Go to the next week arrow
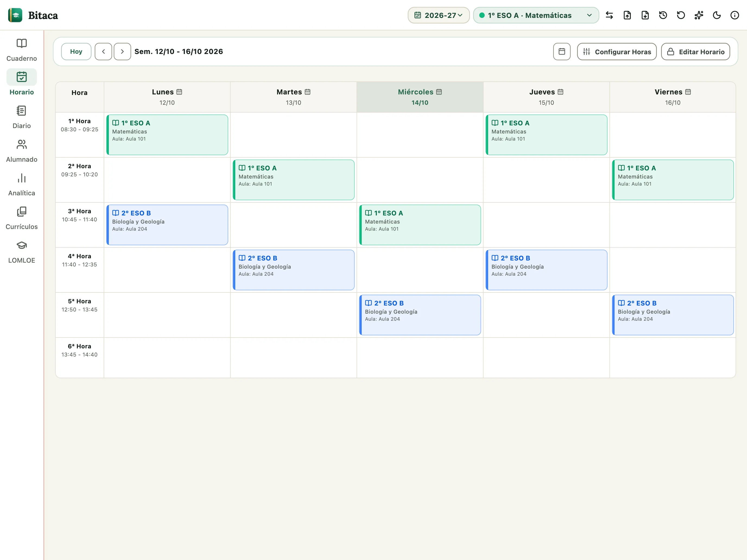This screenshot has height=560, width=747. coord(122,52)
